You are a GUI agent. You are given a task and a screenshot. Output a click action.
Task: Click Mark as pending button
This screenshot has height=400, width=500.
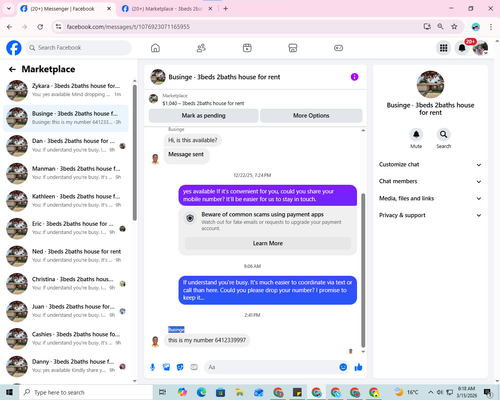203,116
